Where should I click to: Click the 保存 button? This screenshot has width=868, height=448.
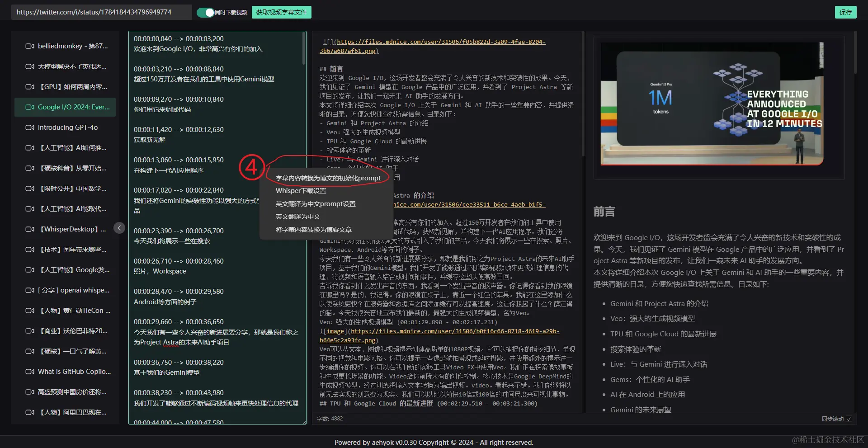845,12
